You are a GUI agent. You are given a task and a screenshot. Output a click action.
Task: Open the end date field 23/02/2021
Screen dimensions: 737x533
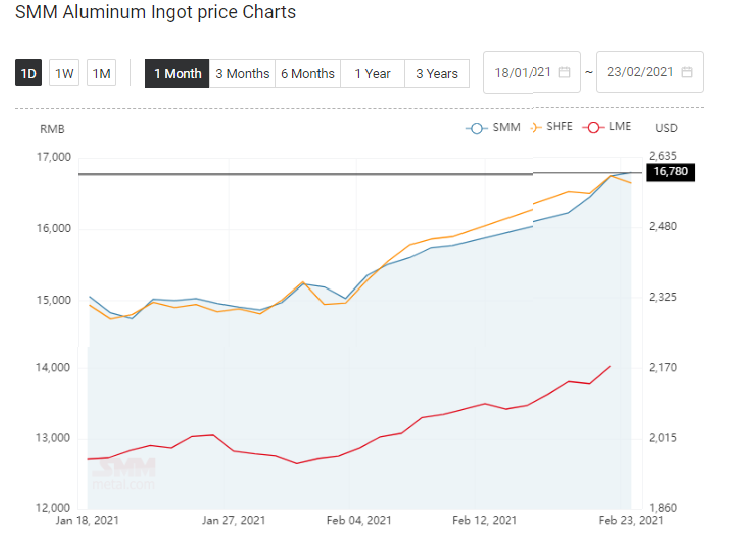pyautogui.click(x=650, y=72)
